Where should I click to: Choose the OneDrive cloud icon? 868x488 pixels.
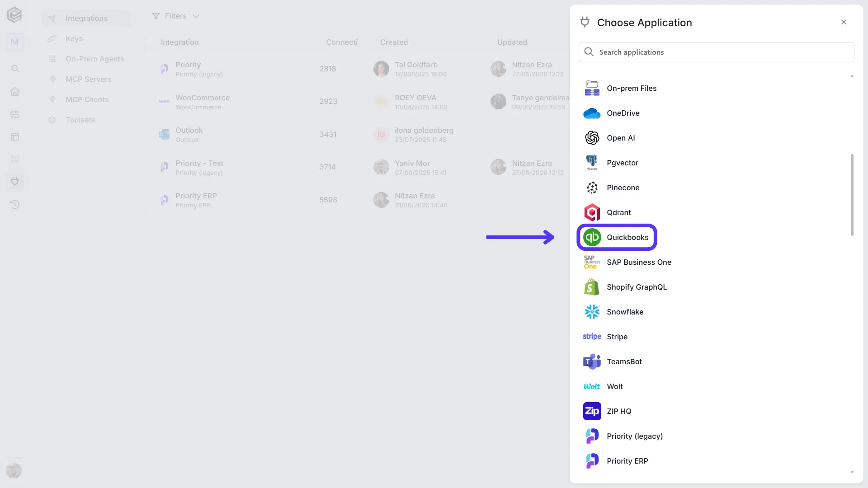point(592,113)
